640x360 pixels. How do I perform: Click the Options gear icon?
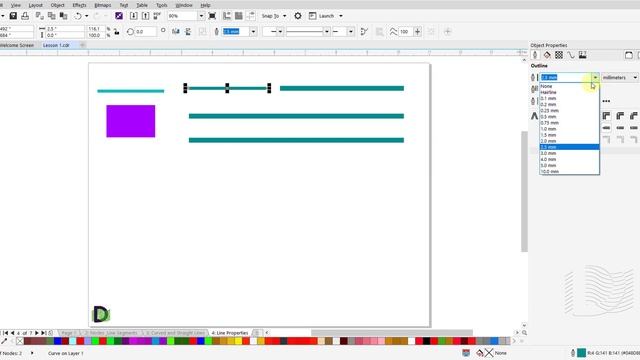[x=298, y=16]
